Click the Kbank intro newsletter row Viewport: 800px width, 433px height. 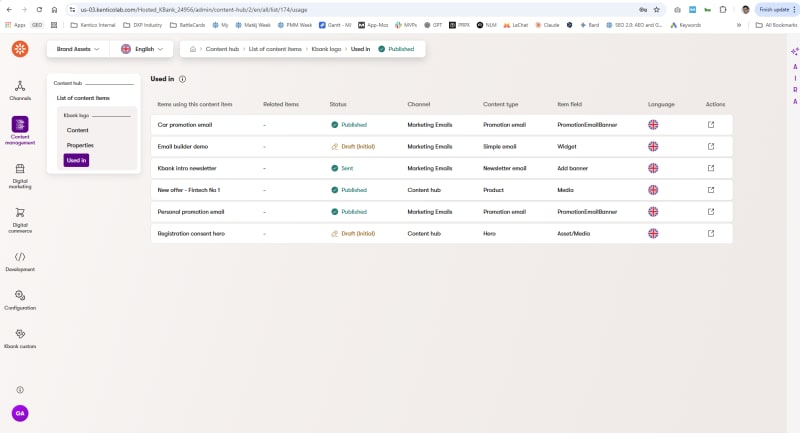point(186,168)
